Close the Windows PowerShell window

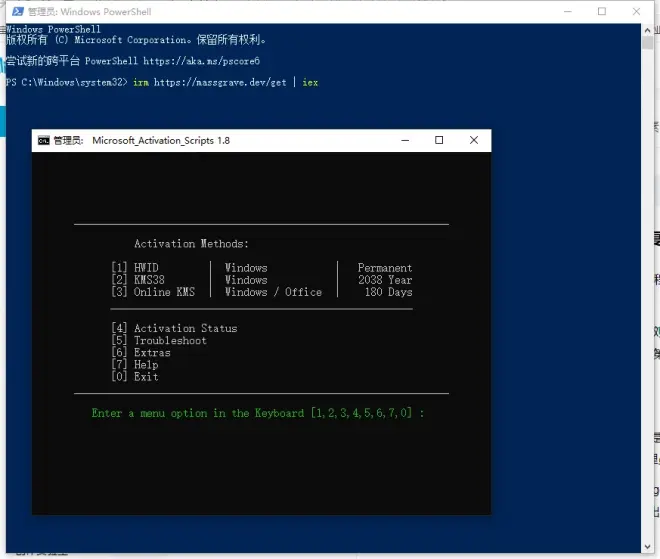click(636, 11)
